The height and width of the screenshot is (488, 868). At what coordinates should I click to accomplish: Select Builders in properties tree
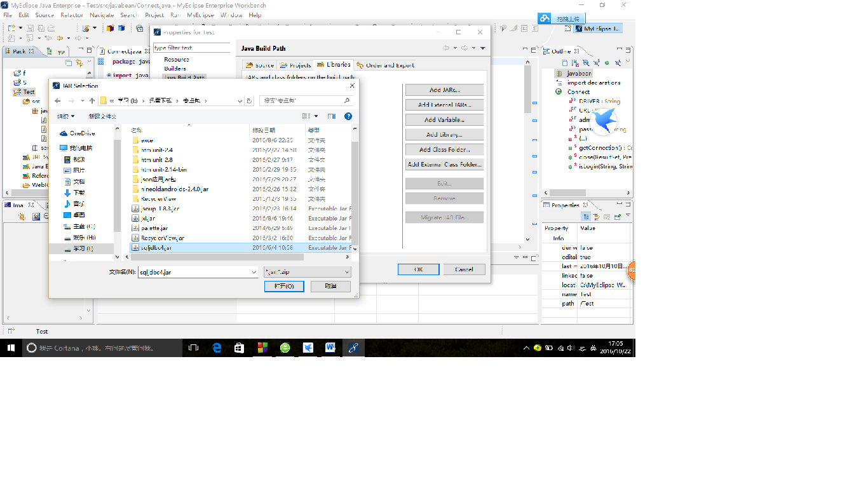point(175,68)
